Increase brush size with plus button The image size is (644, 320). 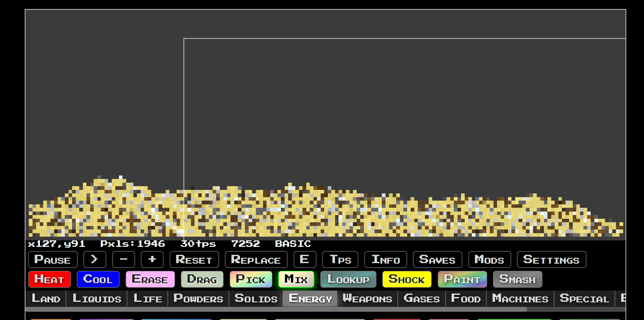[152, 259]
